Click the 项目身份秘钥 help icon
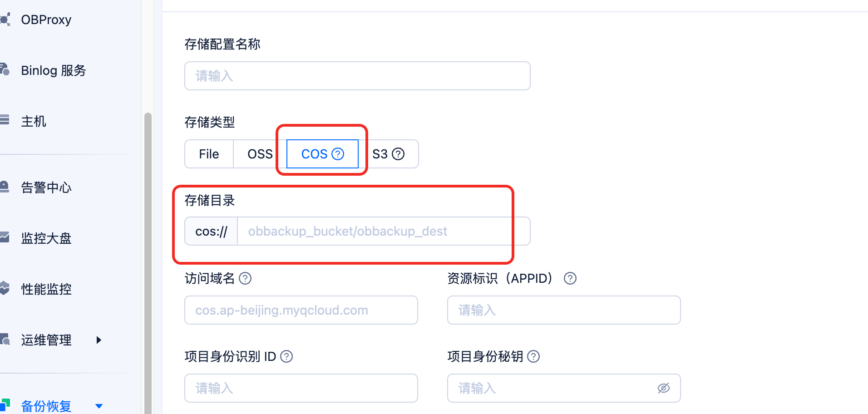The image size is (868, 414). [x=533, y=356]
